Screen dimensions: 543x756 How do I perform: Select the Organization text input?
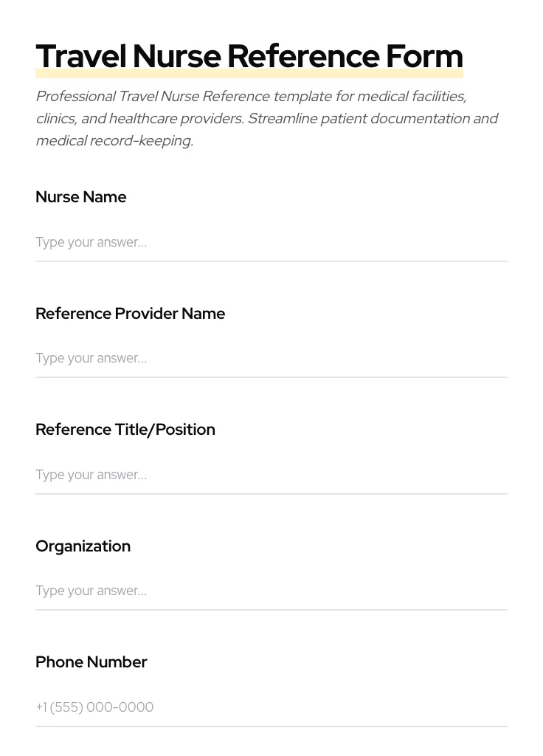[271, 591]
